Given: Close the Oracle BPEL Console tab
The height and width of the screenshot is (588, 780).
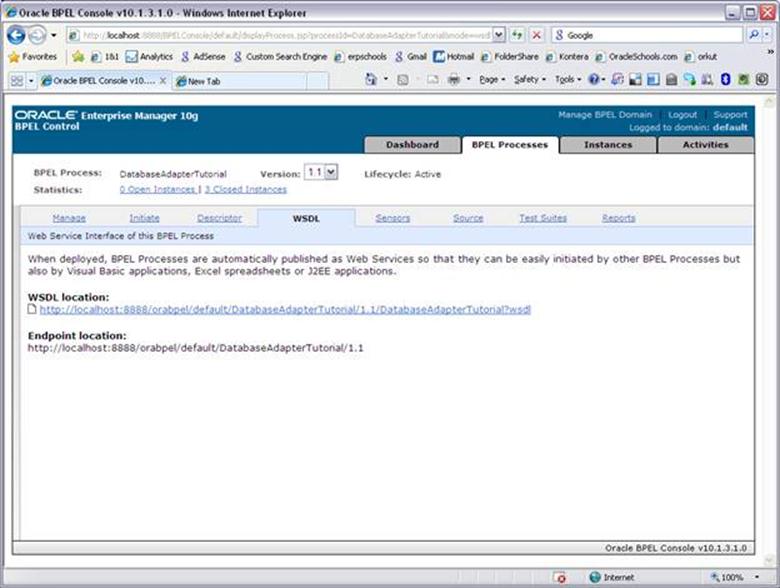Looking at the screenshot, I should coord(163,81).
